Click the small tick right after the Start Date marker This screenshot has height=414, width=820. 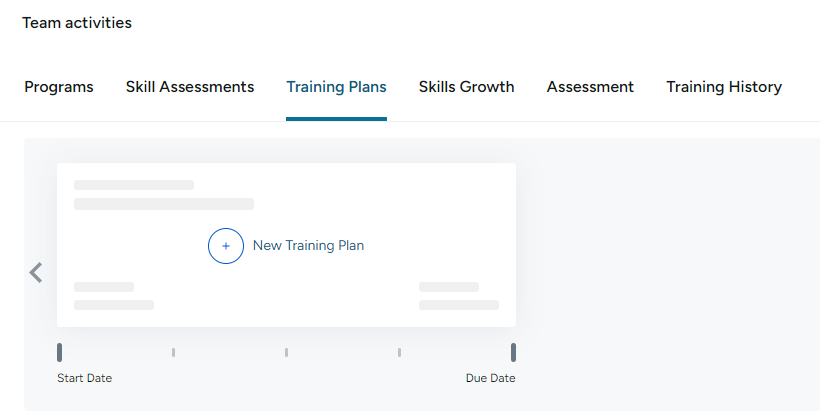point(174,352)
